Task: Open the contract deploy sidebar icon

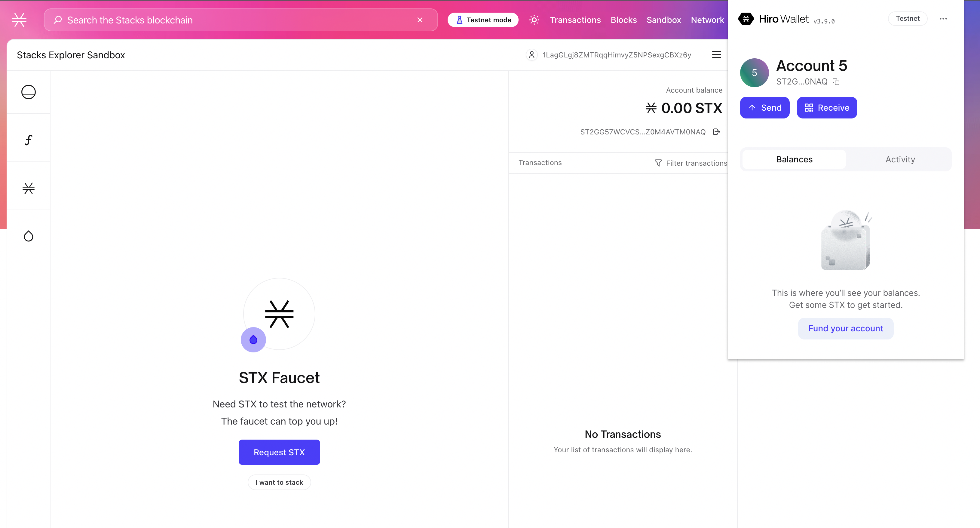Action: tap(29, 92)
